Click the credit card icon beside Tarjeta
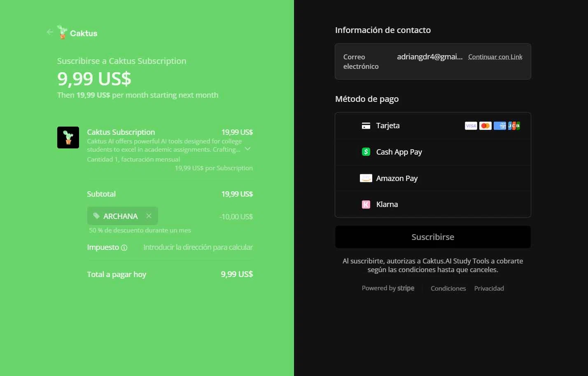 [366, 126]
